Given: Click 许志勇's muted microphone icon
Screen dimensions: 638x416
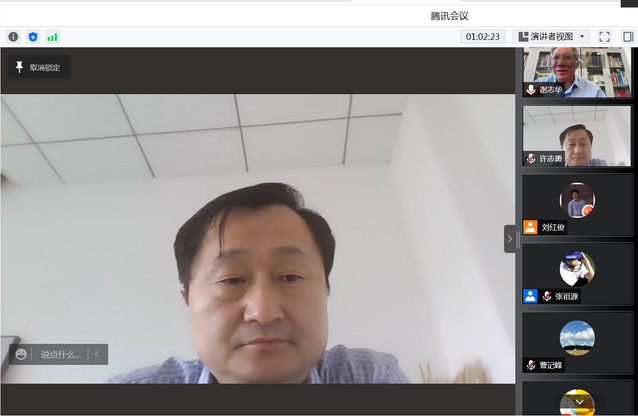Looking at the screenshot, I should (531, 159).
